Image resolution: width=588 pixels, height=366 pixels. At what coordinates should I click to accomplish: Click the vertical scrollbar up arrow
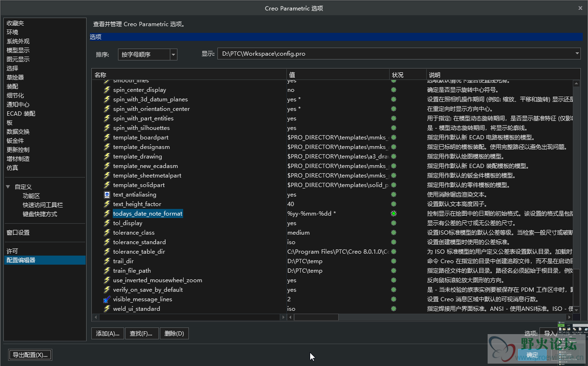(577, 84)
